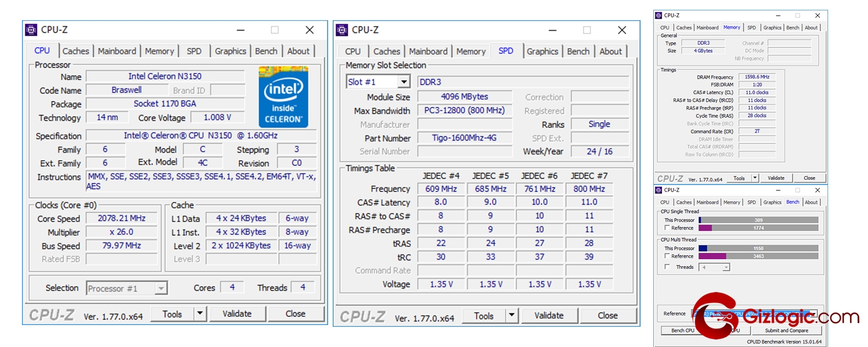Click the Intel Inside Celeron logo
Screen dimensions: 868x347
point(283,97)
